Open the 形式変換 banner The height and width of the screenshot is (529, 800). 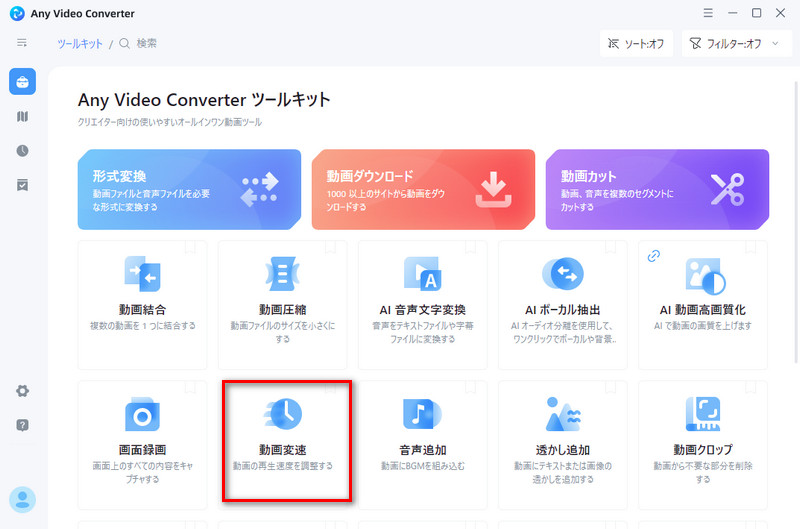(x=189, y=189)
